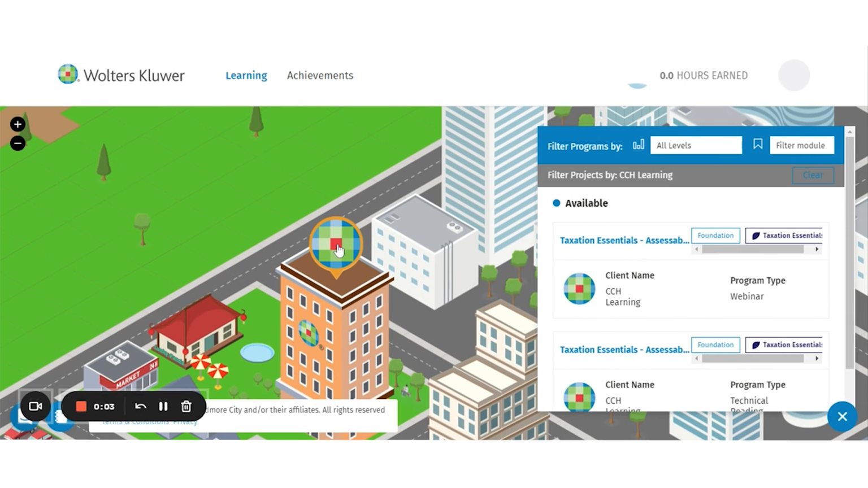Close the programs filter panel
868x488 pixels.
(x=842, y=416)
